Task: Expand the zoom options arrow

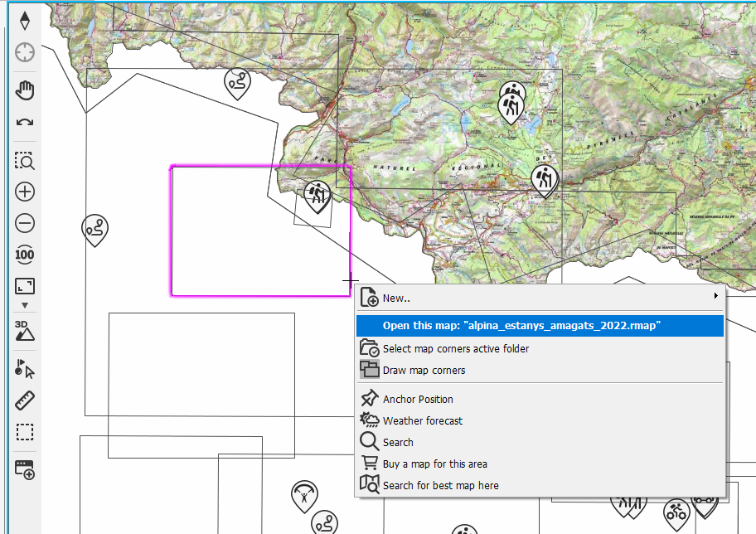Action: 24,304
